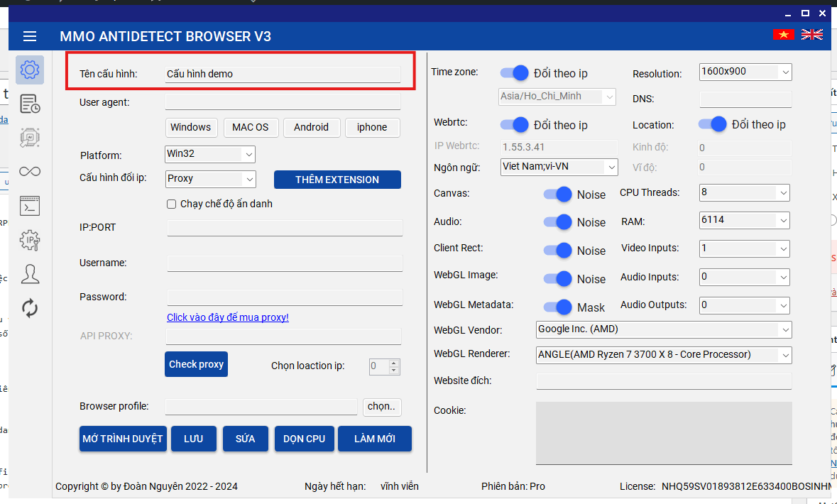This screenshot has height=504, width=837.
Task: Click the Username input field
Action: click(x=285, y=263)
